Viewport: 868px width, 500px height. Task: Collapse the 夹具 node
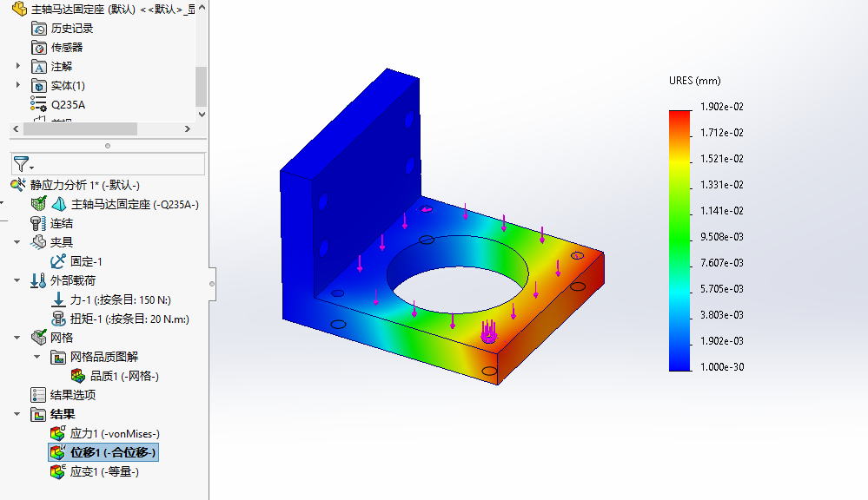click(x=17, y=242)
